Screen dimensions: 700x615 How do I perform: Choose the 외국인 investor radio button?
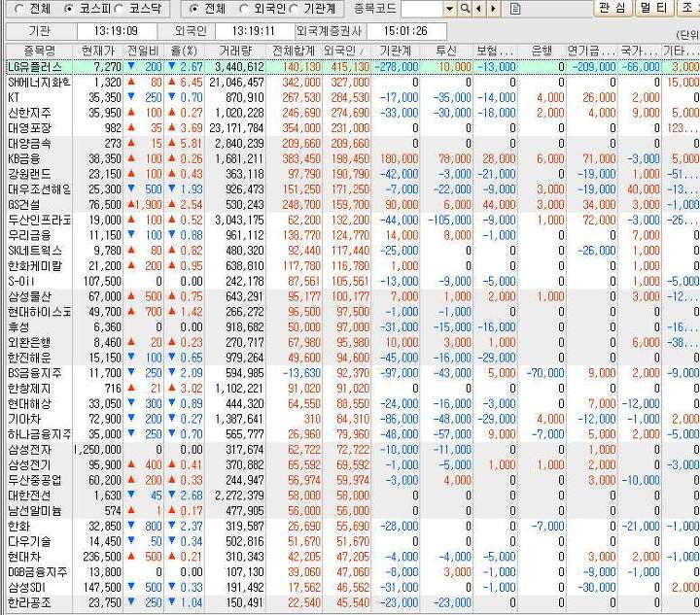[x=244, y=9]
